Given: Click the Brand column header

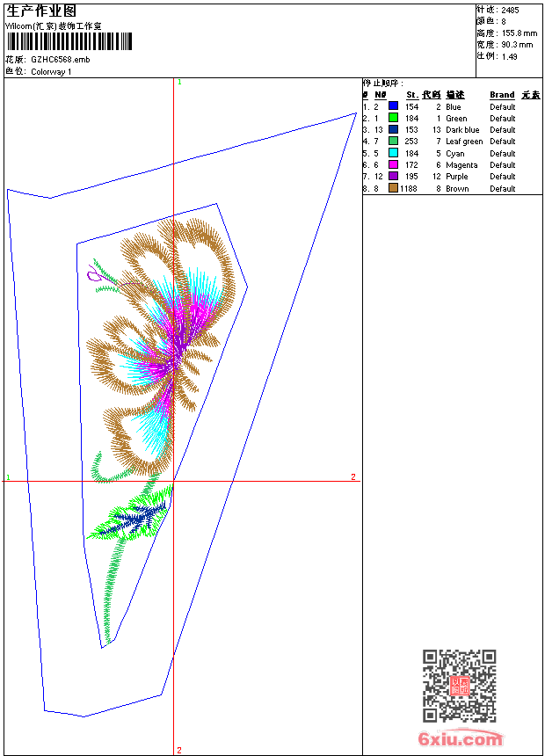Looking at the screenshot, I should coord(502,95).
